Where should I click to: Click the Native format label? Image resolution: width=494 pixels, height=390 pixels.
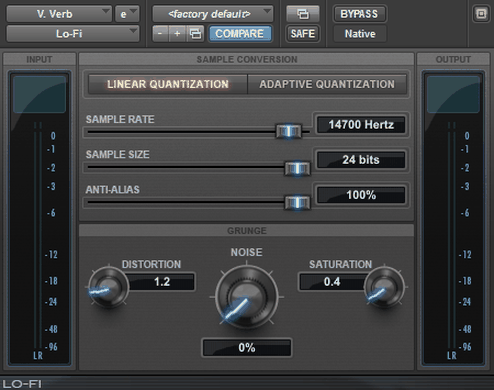[x=360, y=34]
